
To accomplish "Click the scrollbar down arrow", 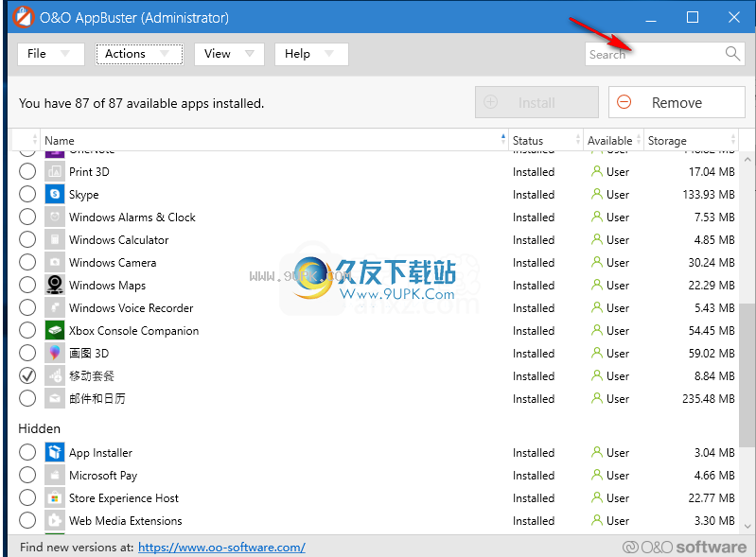I will point(747,526).
